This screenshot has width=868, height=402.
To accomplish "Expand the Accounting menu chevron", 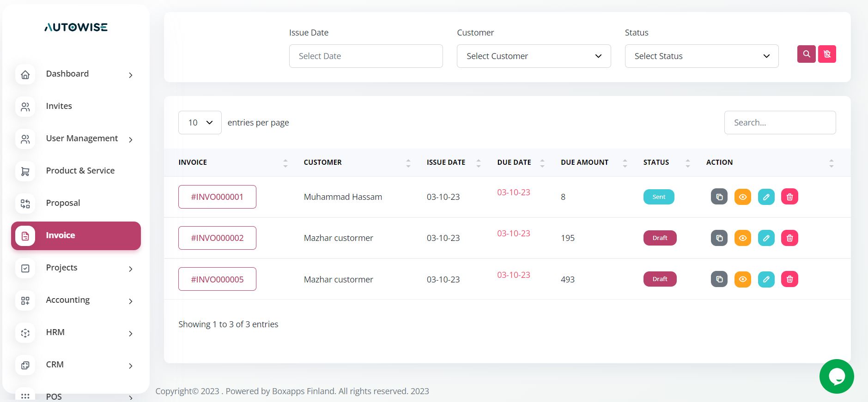I will click(131, 301).
